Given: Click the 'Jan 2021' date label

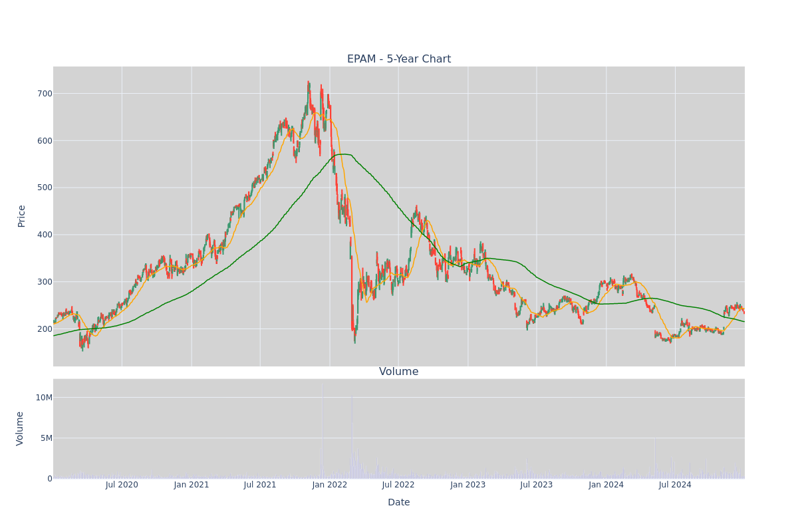Looking at the screenshot, I should (192, 485).
